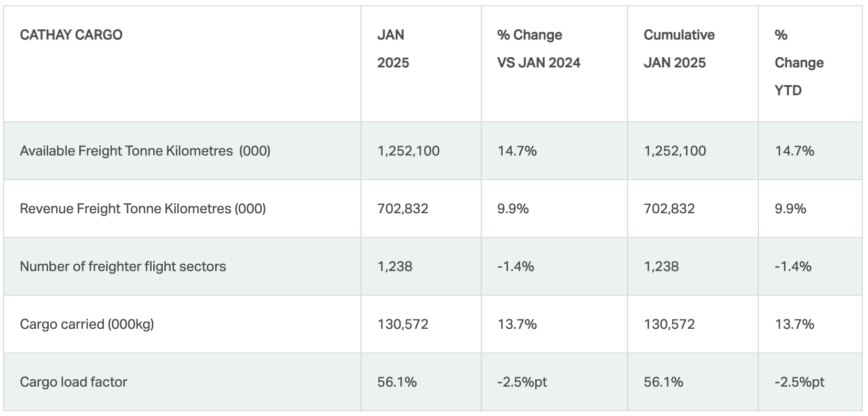This screenshot has height=416, width=868.
Task: Click the 1,252,100 value under JAN 2025
Action: pyautogui.click(x=408, y=151)
